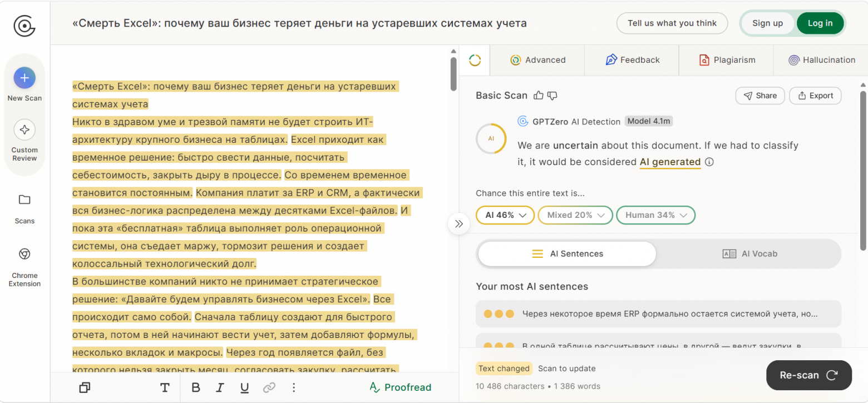Open sentence starting 'В одной таблице рассчитывают'
This screenshot has width=868, height=403.
click(x=658, y=341)
